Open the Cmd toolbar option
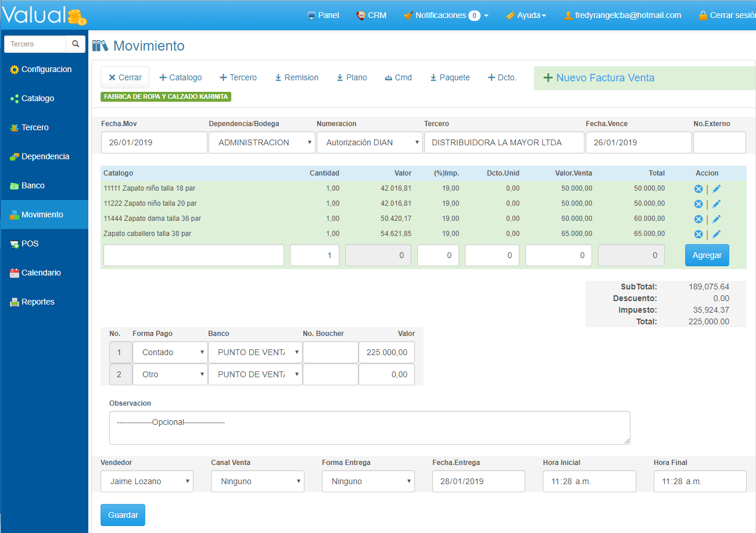Screen dimensions: 756x533 [x=398, y=77]
